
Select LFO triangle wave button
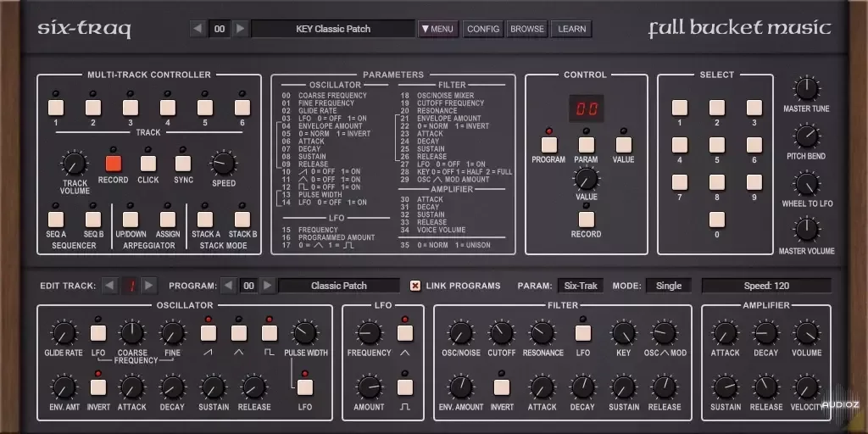tap(405, 332)
